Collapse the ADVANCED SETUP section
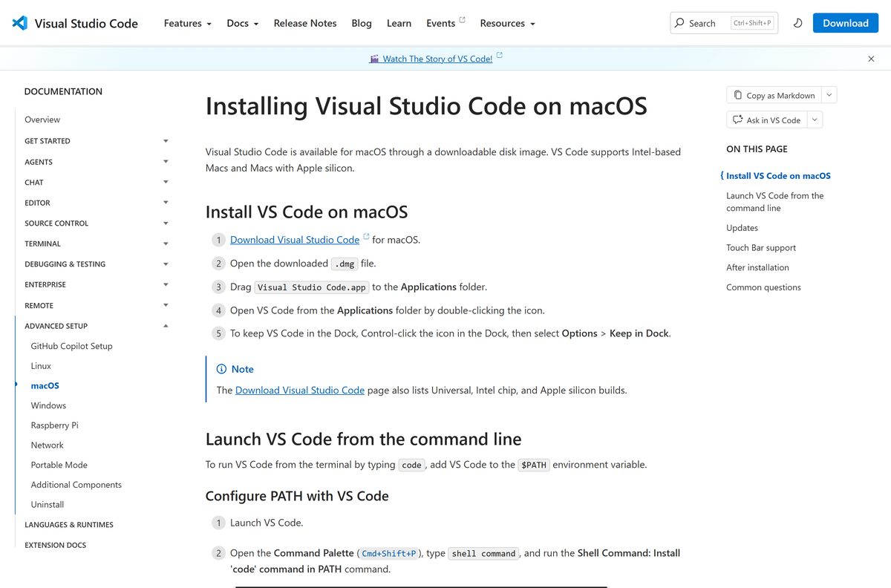The height and width of the screenshot is (588, 891). (97, 325)
